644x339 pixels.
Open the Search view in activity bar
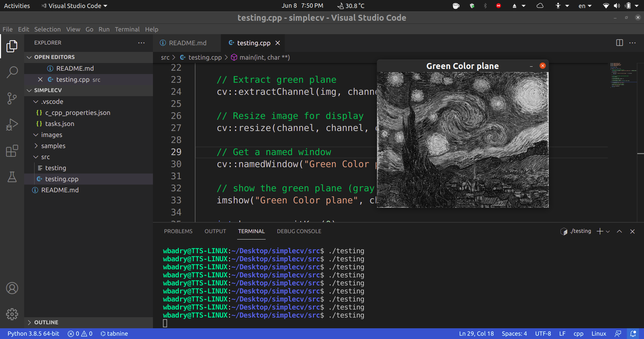click(12, 72)
